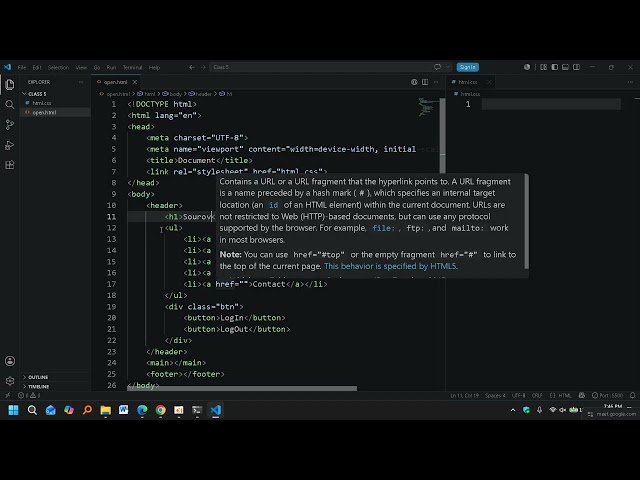This screenshot has width=640, height=480.
Task: Click the body breadcrumb segment
Action: coord(173,94)
